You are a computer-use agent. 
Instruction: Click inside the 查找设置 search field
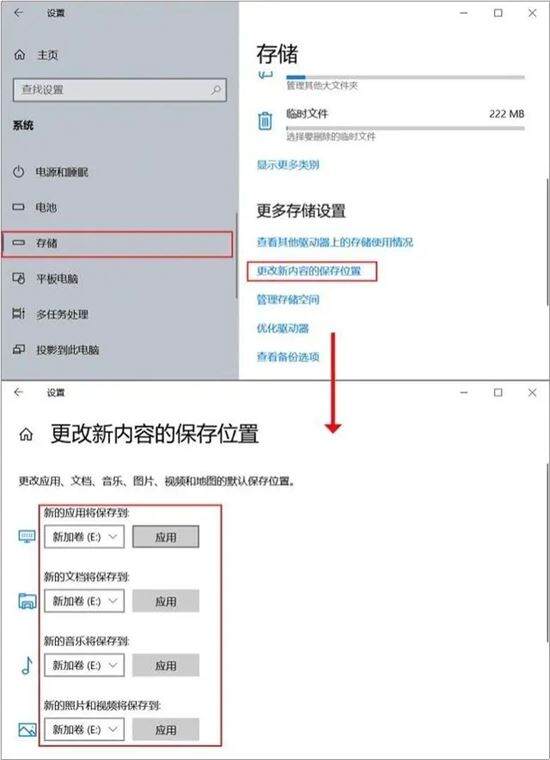point(120,90)
